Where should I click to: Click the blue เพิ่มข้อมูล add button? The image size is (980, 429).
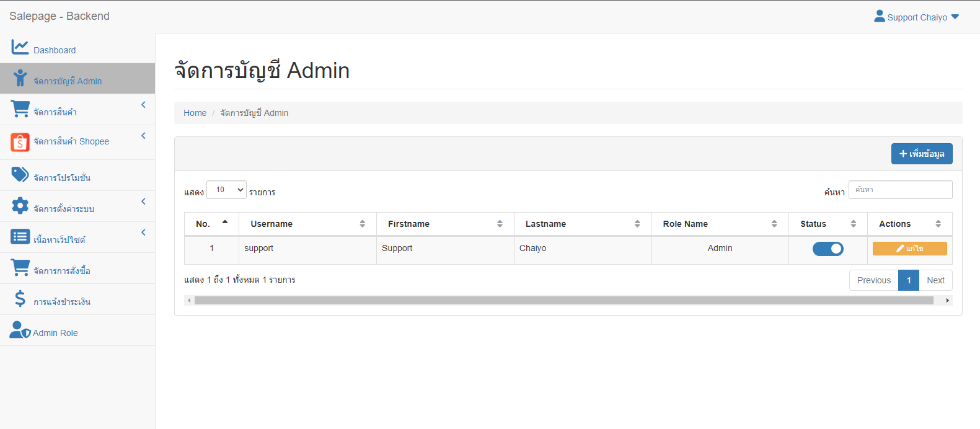pyautogui.click(x=921, y=154)
